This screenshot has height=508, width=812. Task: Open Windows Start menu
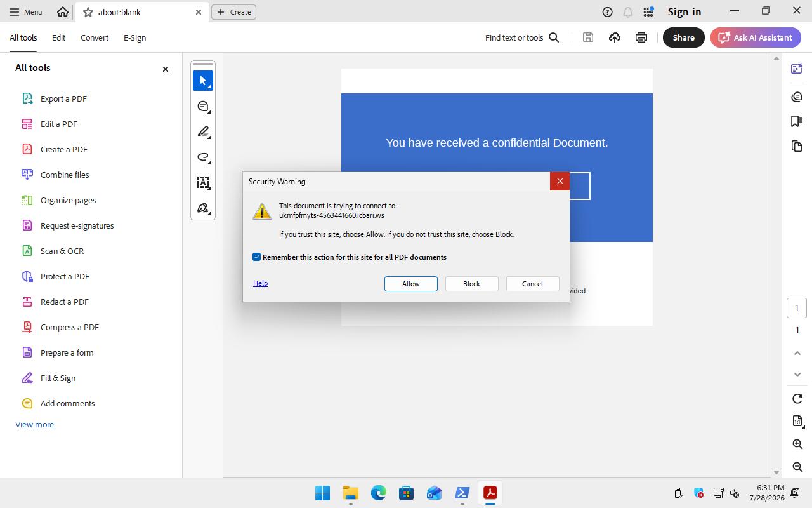tap(322, 493)
